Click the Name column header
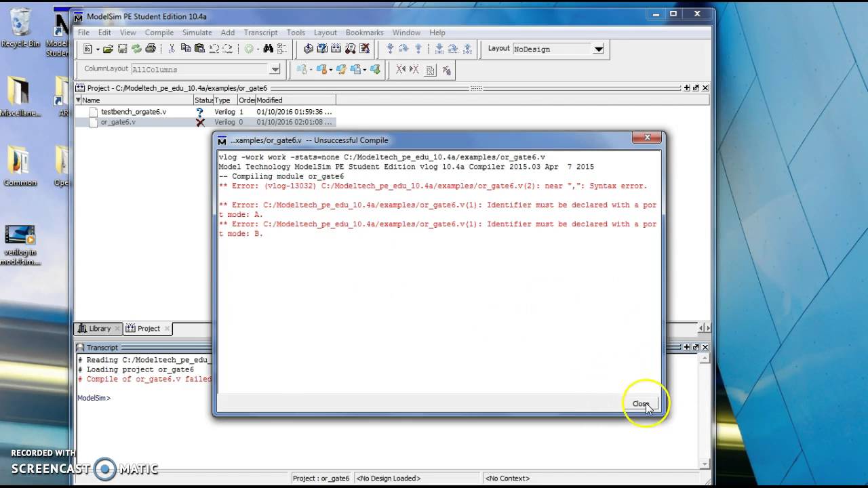 (137, 100)
